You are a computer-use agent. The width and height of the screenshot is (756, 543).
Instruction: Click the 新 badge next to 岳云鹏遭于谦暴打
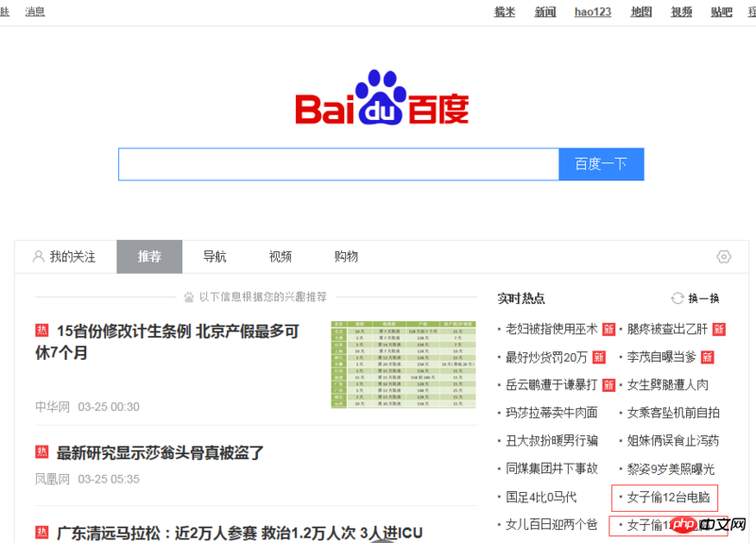(x=609, y=385)
